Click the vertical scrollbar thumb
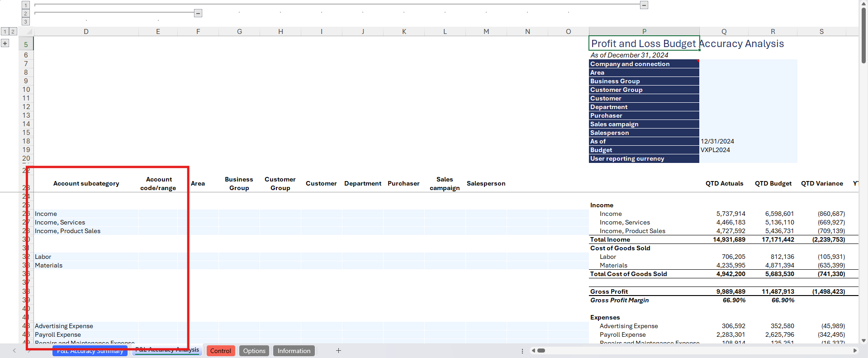The height and width of the screenshot is (358, 868). tap(863, 36)
